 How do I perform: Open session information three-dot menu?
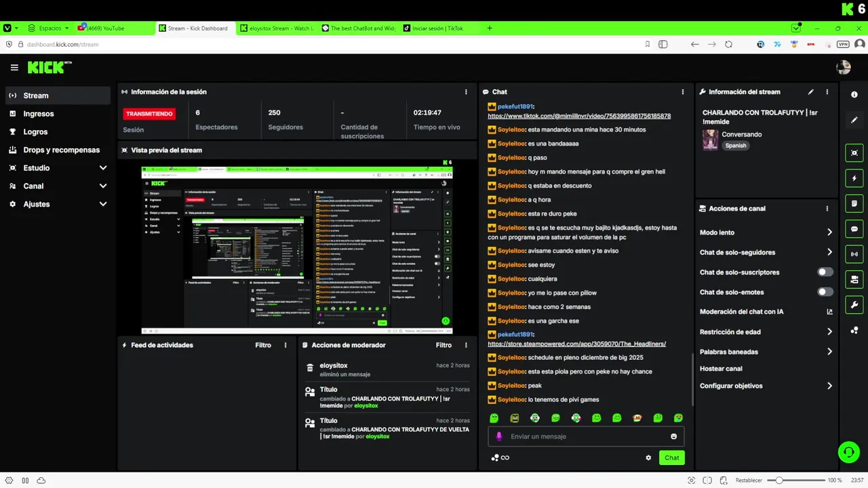tap(466, 91)
